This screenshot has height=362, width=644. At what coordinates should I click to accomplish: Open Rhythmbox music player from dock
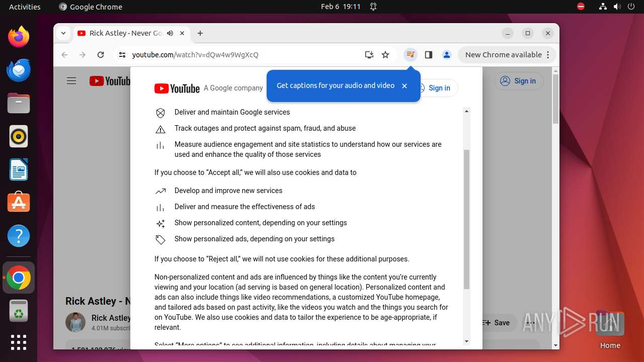tap(19, 136)
